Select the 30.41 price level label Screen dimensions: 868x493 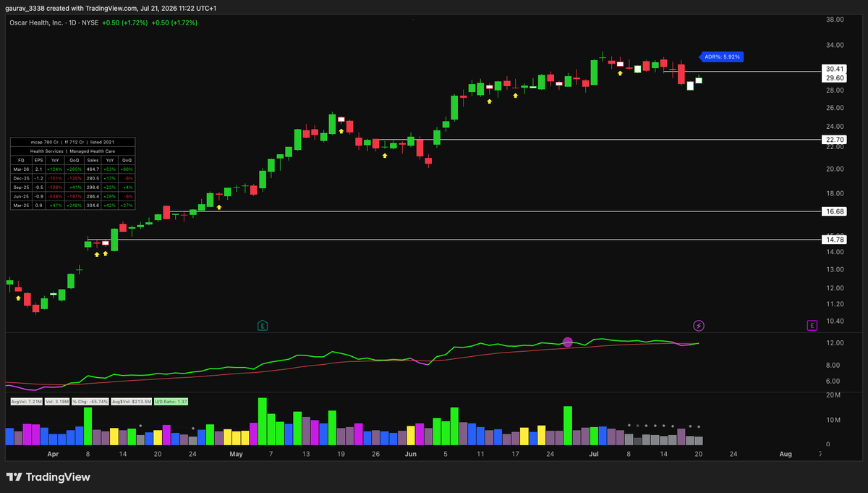834,69
